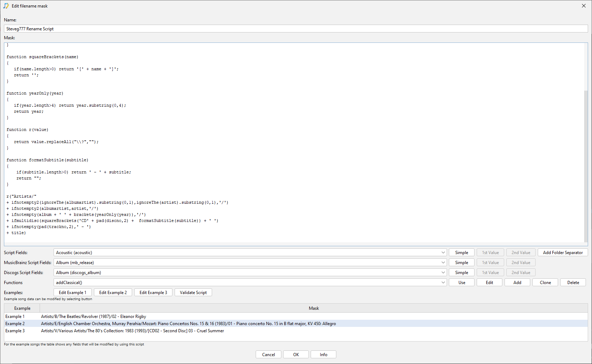The image size is (592, 364).
Task: Click 'function formatSubtitle(subtitle)' line in editor
Action: click(x=47, y=160)
